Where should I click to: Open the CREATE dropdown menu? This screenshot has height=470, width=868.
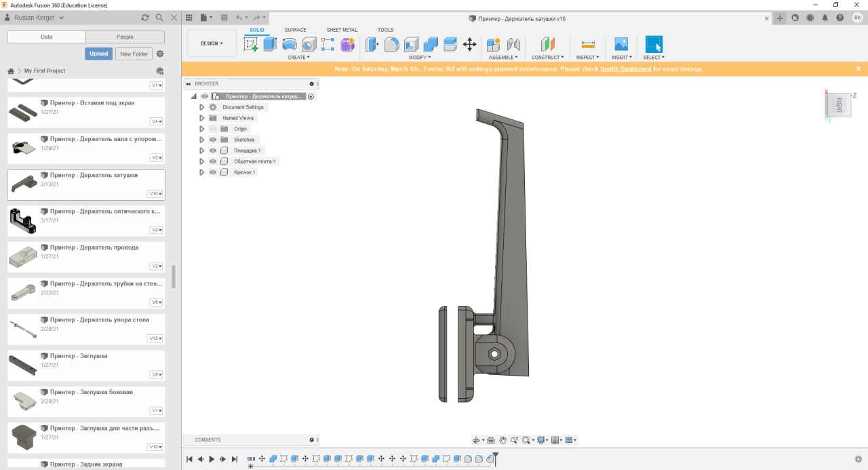[298, 58]
